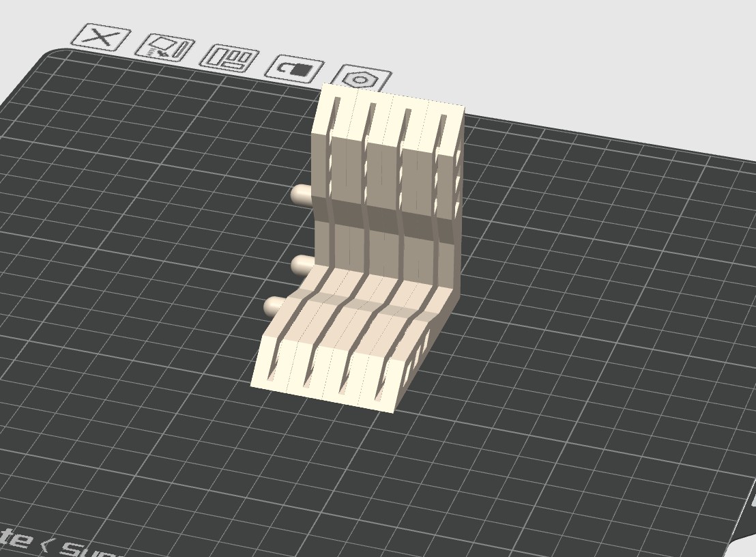
Task: Click the arrange objects plate icon
Action: pos(229,58)
